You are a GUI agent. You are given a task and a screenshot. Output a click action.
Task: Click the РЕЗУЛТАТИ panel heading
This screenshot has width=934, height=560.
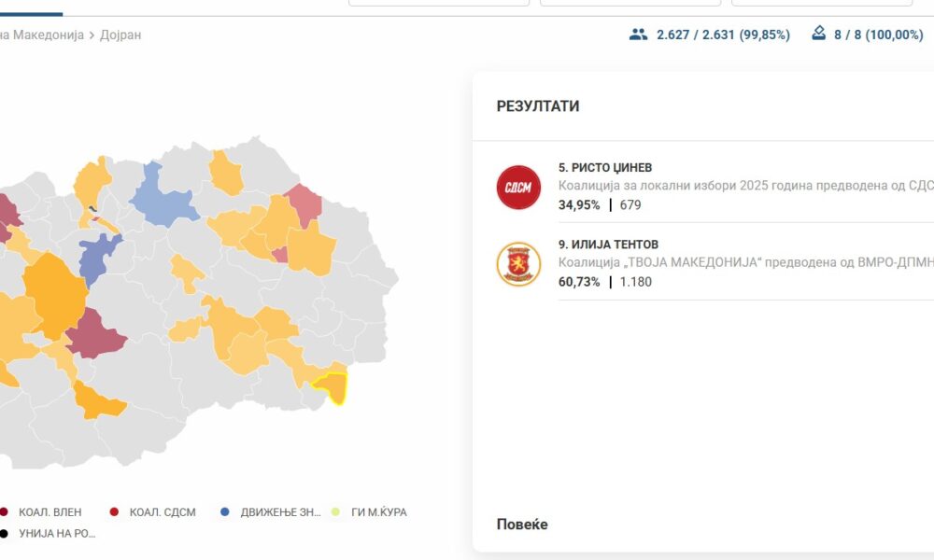(538, 106)
